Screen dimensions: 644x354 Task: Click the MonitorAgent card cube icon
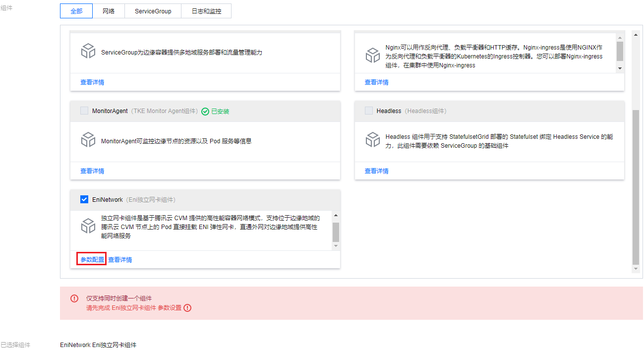[x=88, y=140]
